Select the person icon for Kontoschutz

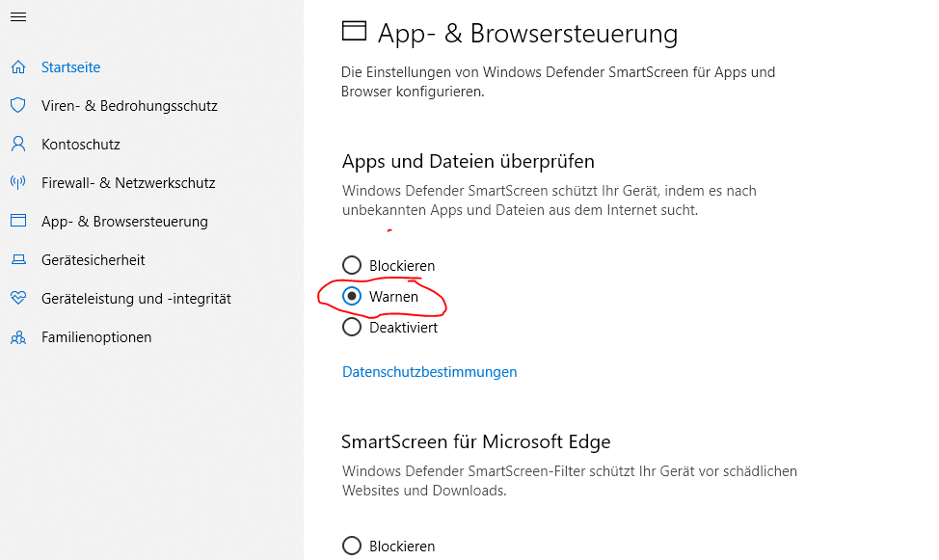(x=17, y=145)
